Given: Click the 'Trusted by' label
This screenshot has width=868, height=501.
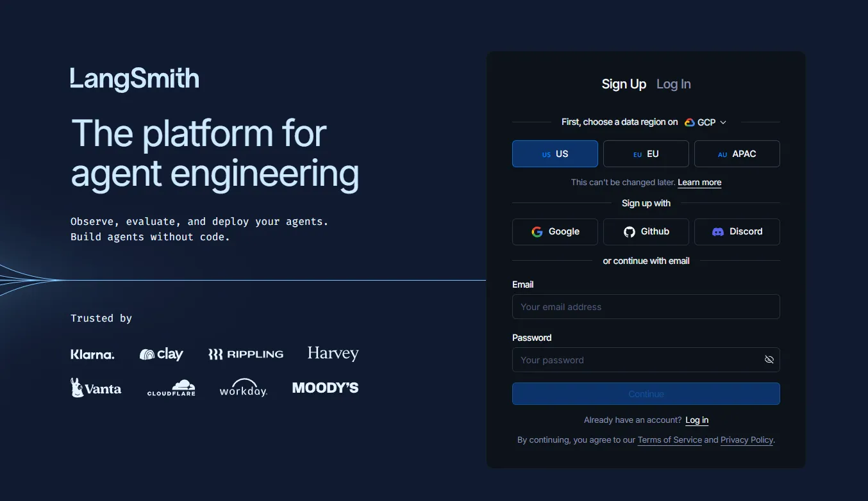Looking at the screenshot, I should click(101, 318).
